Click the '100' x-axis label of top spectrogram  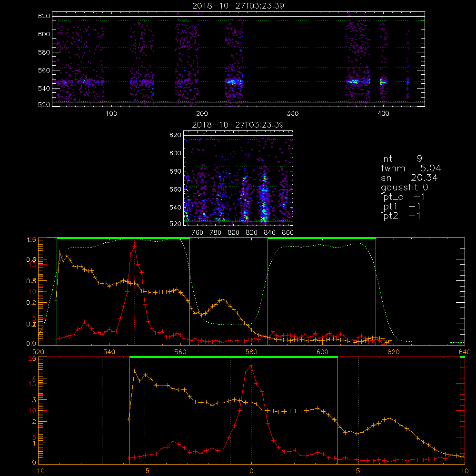pos(111,114)
